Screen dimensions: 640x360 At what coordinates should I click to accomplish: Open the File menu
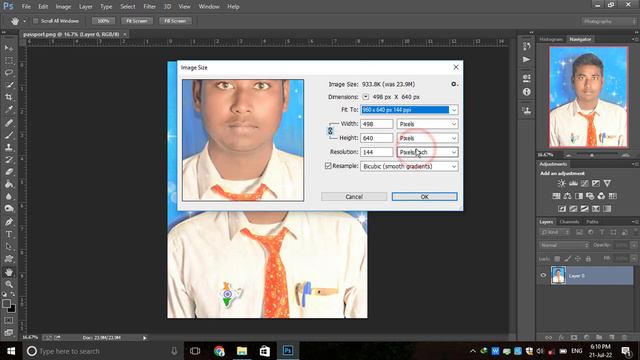tap(26, 7)
